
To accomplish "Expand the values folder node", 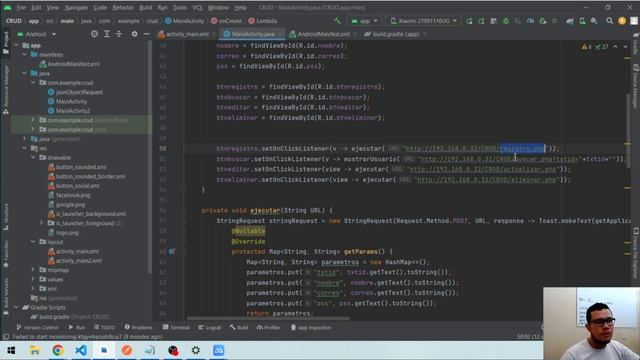I will point(33,279).
